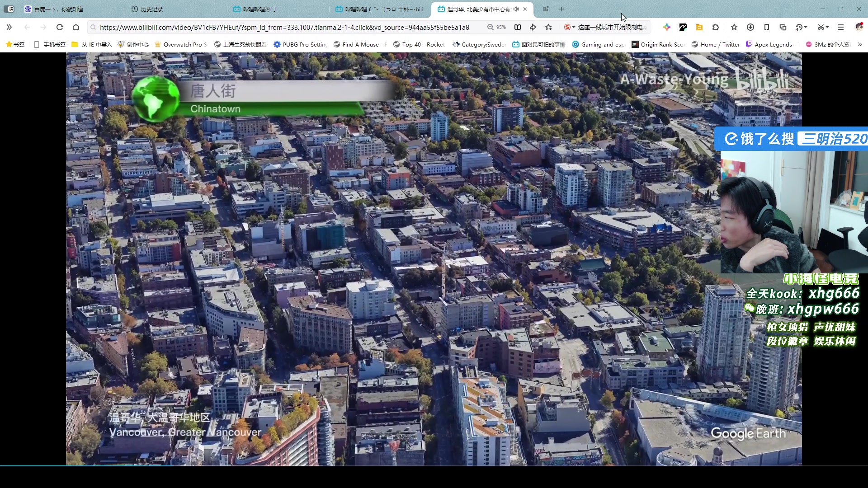Open the sidebar panel icon before the tabs
868x488 pixels.
tap(9, 9)
